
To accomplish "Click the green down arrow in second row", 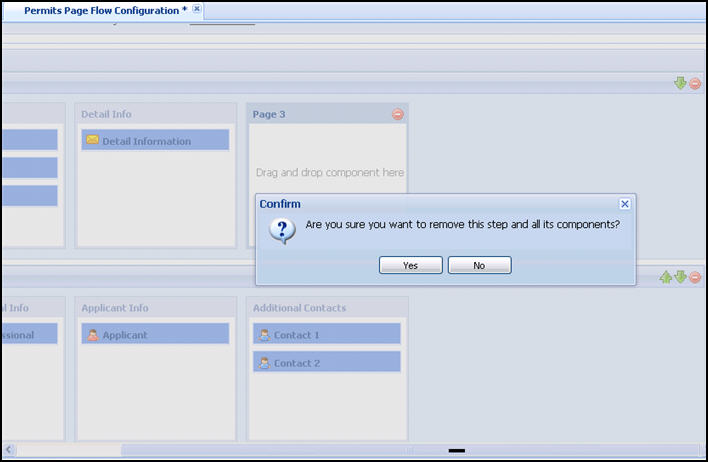I will click(680, 277).
